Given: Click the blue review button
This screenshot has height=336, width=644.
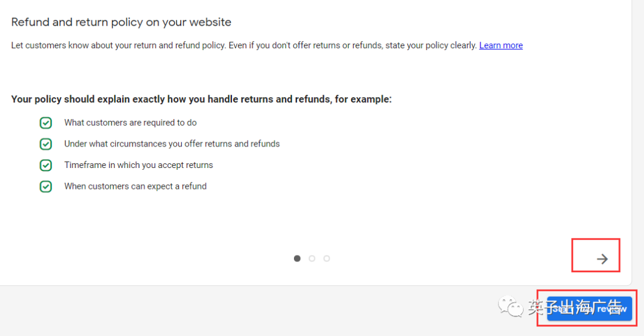Looking at the screenshot, I should [589, 309].
